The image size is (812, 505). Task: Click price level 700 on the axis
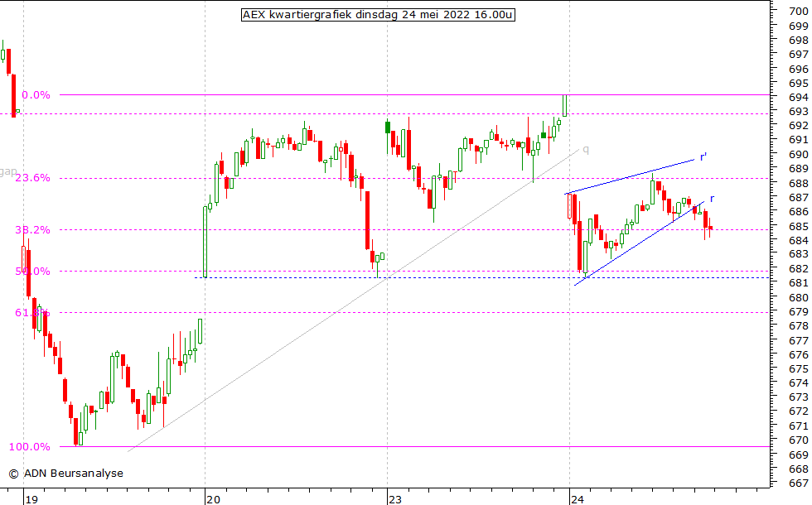(x=798, y=11)
